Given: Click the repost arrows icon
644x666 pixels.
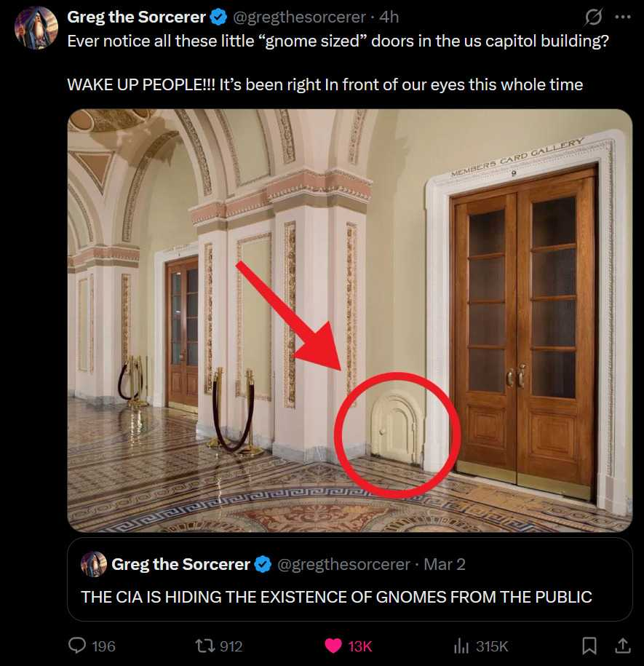Looking at the screenshot, I should tap(203, 646).
